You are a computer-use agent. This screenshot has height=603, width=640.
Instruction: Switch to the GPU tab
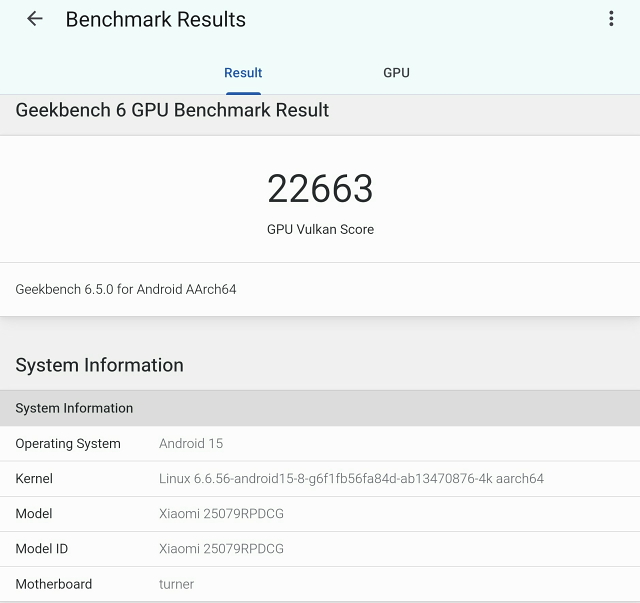396,72
